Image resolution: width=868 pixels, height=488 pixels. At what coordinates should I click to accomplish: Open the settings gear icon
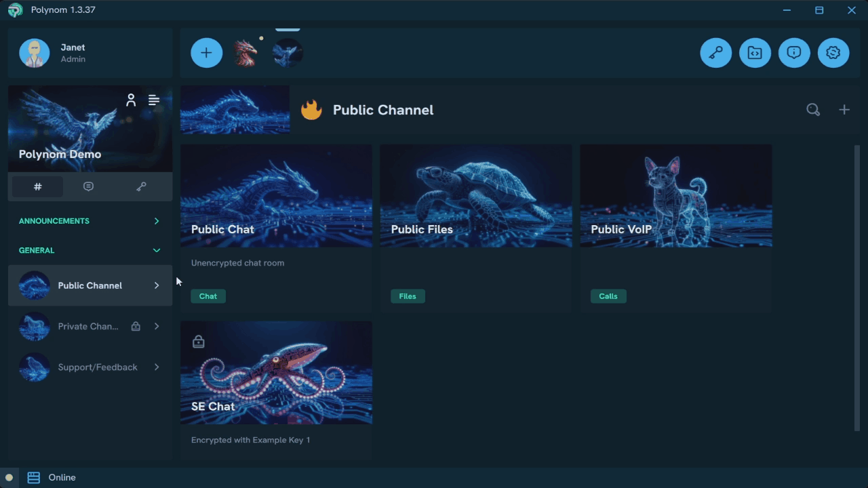click(833, 52)
